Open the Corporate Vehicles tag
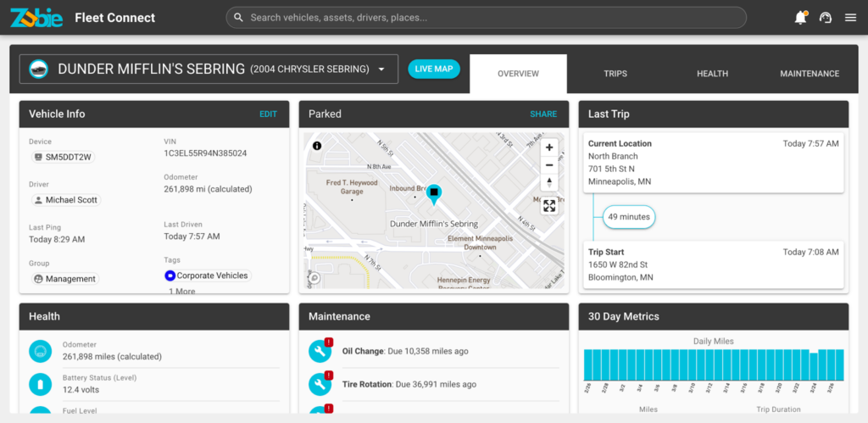This screenshot has height=423, width=868. coord(209,276)
